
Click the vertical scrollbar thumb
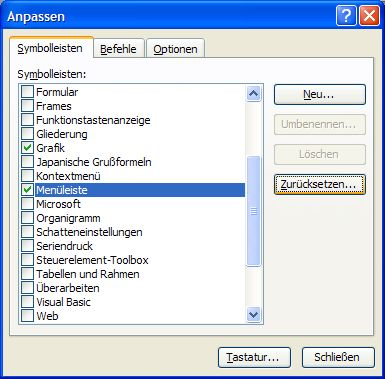[254, 211]
